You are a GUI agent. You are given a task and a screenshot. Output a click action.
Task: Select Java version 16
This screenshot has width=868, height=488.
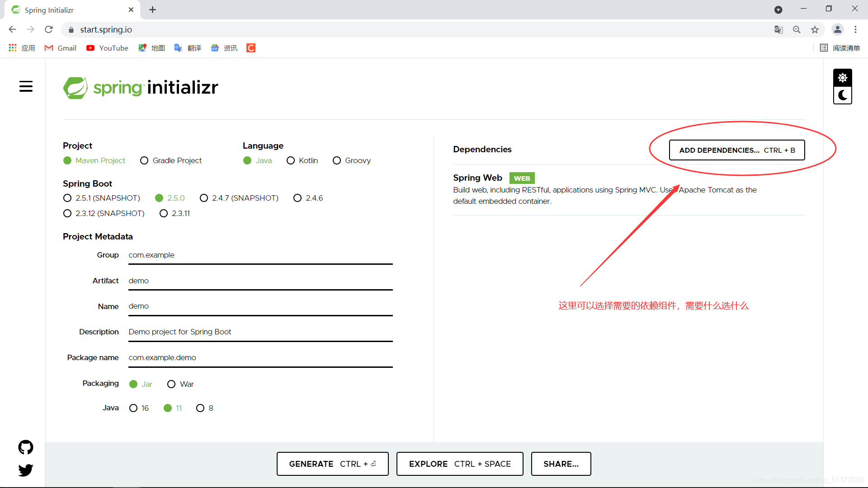[x=133, y=408]
